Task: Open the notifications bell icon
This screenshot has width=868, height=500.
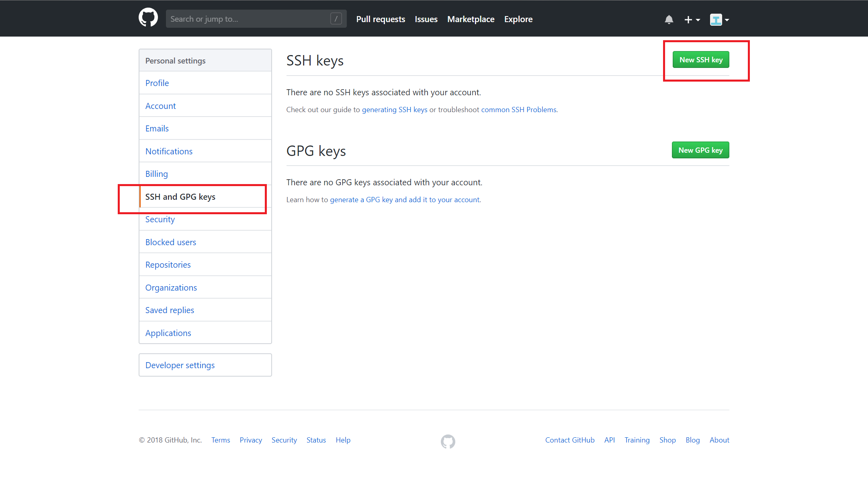Action: coord(669,19)
